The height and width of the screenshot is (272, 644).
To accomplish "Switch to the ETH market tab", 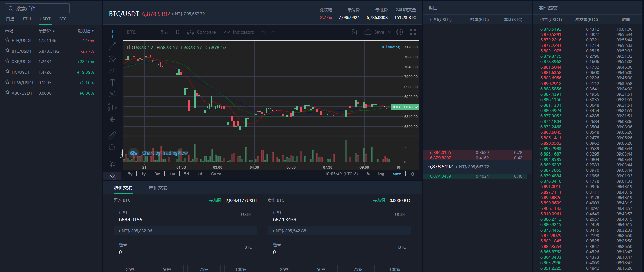I will pyautogui.click(x=27, y=19).
